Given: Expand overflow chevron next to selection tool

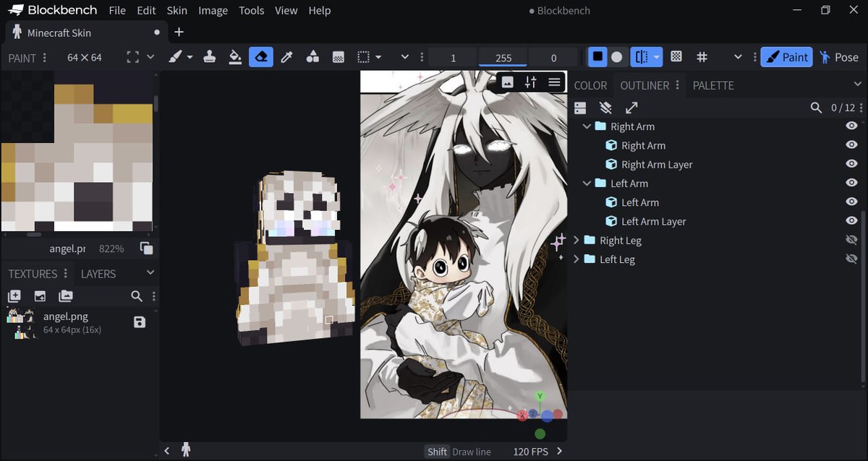Looking at the screenshot, I should click(x=405, y=57).
